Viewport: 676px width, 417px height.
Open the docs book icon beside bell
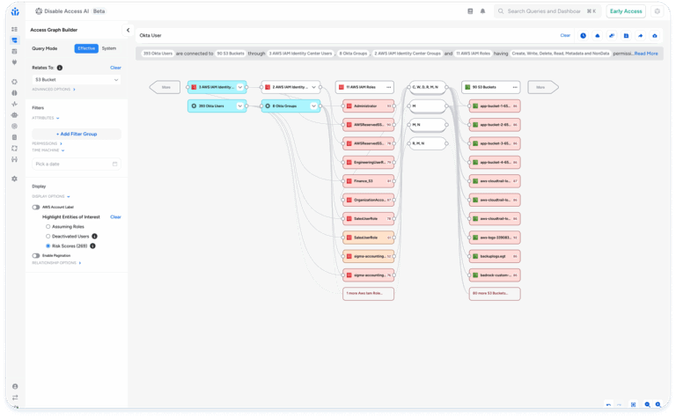click(470, 11)
